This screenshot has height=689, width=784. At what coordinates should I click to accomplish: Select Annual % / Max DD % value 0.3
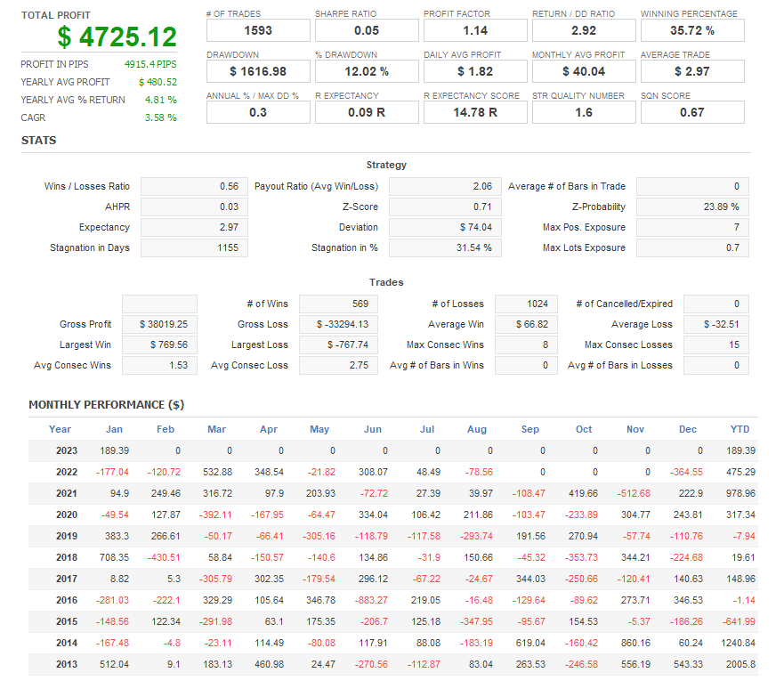pyautogui.click(x=258, y=112)
